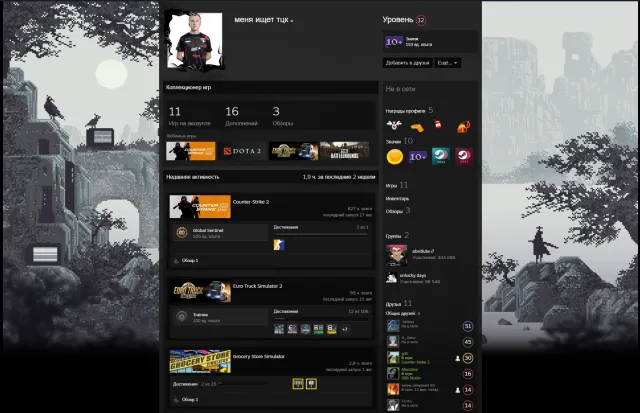Click the small red award icon
640x413 pixels.
[438, 124]
